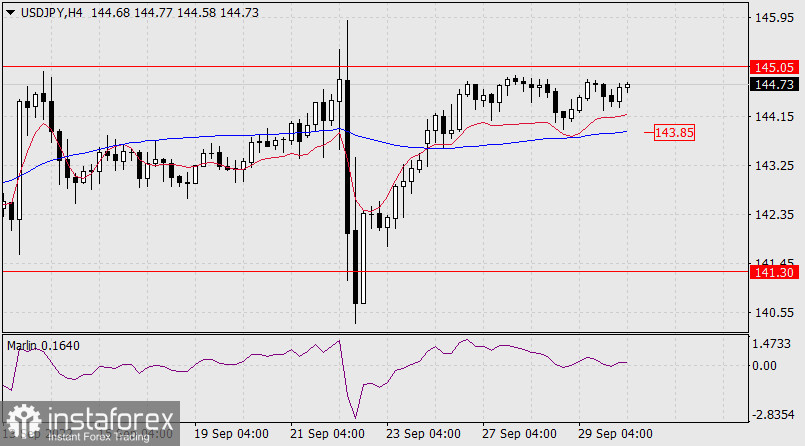Select the 27 Sep 04:00 time label
Screen dimensions: 805x446
click(x=519, y=434)
